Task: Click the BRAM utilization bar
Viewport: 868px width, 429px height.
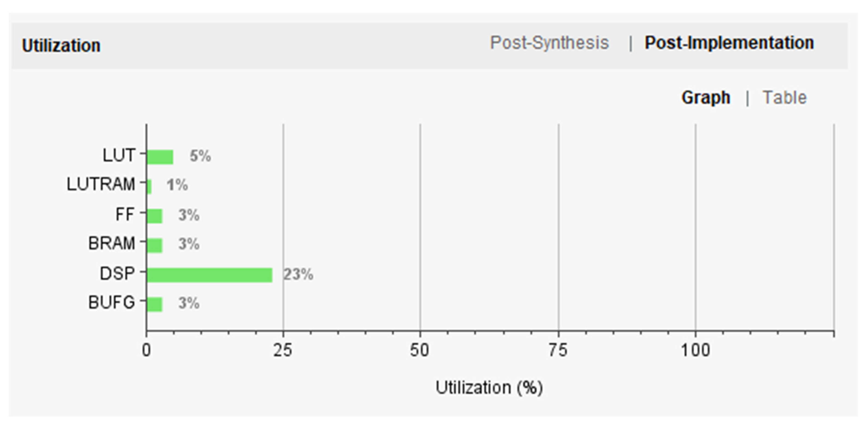Action: pyautogui.click(x=155, y=245)
